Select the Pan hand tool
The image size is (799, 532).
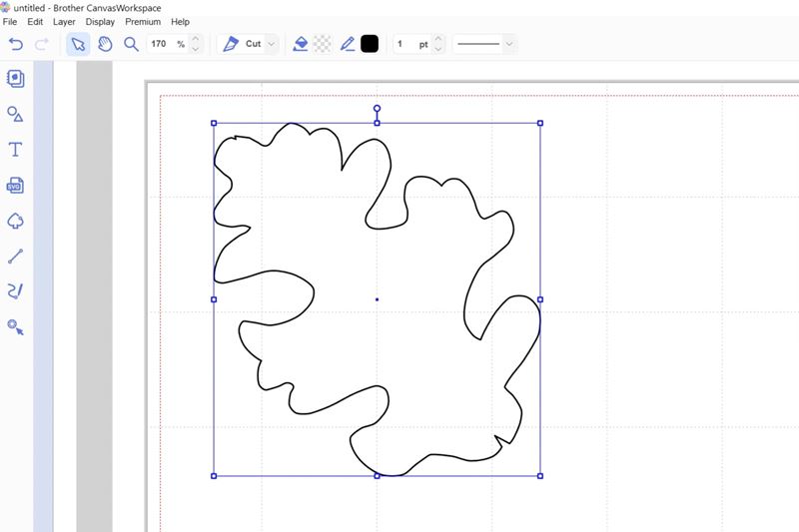click(x=104, y=44)
